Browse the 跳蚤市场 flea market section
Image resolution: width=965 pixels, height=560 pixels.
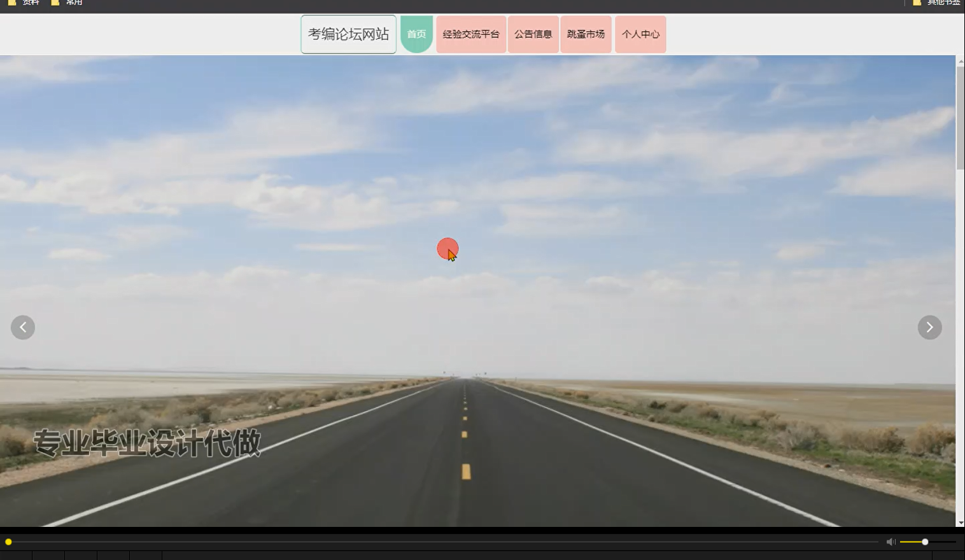click(x=586, y=34)
